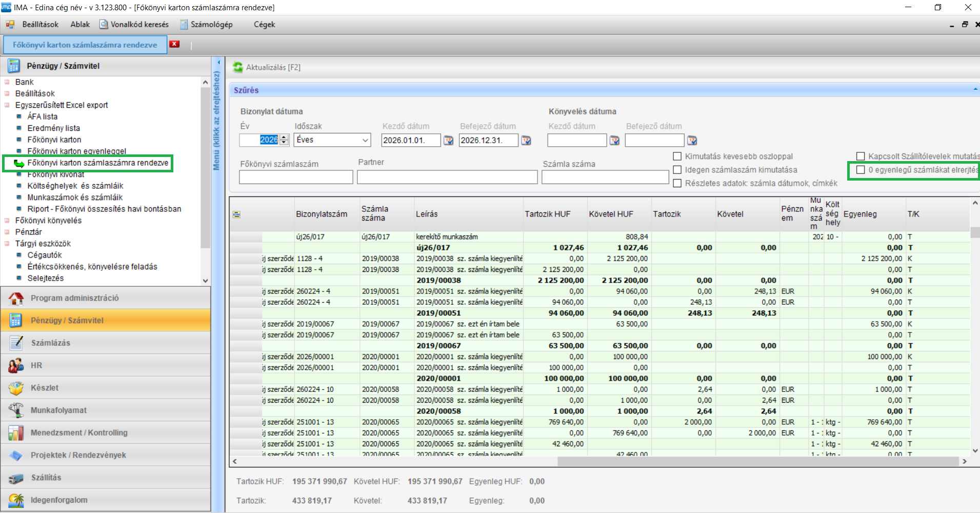This screenshot has width=980, height=513.
Task: Open the Cégek menu
Action: 264,25
